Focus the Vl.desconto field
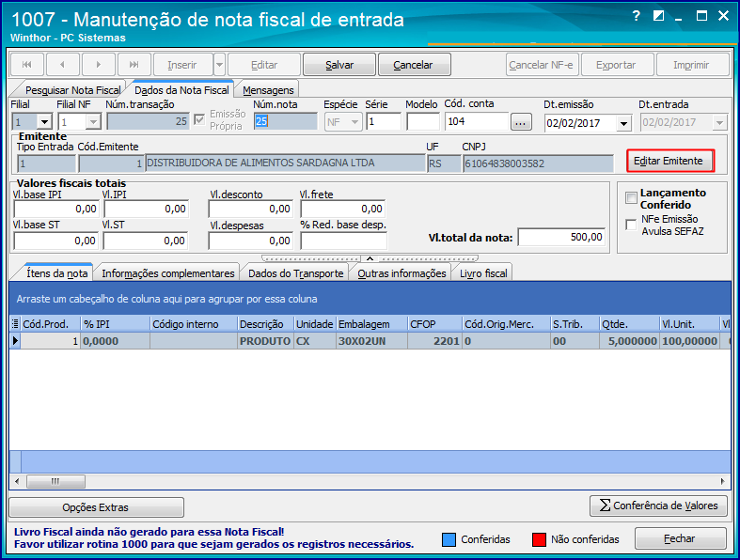This screenshot has width=740, height=560. (x=251, y=209)
